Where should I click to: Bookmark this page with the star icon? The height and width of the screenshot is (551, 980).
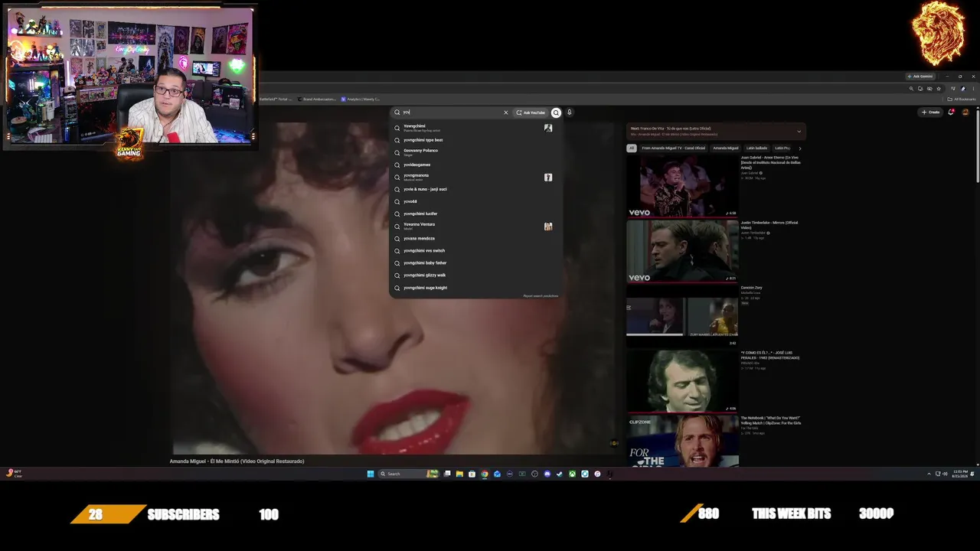(939, 89)
